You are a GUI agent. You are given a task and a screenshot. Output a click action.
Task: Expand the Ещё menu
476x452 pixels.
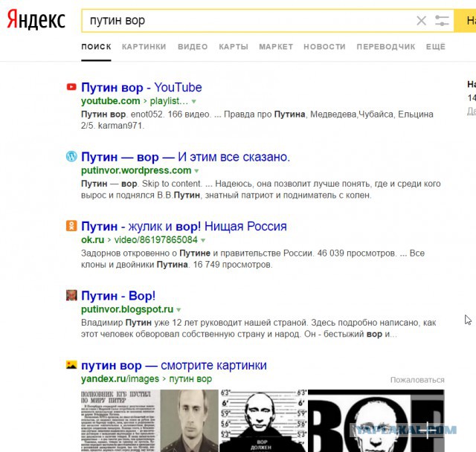(x=436, y=47)
